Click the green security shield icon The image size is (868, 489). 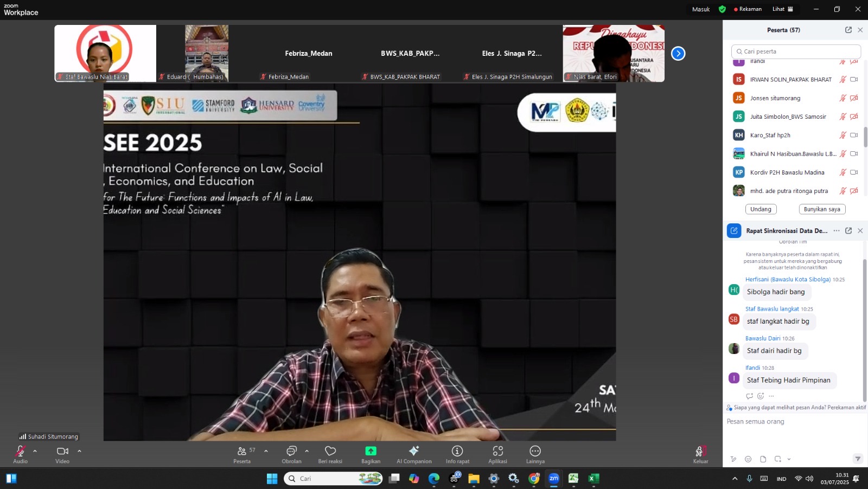pyautogui.click(x=722, y=9)
